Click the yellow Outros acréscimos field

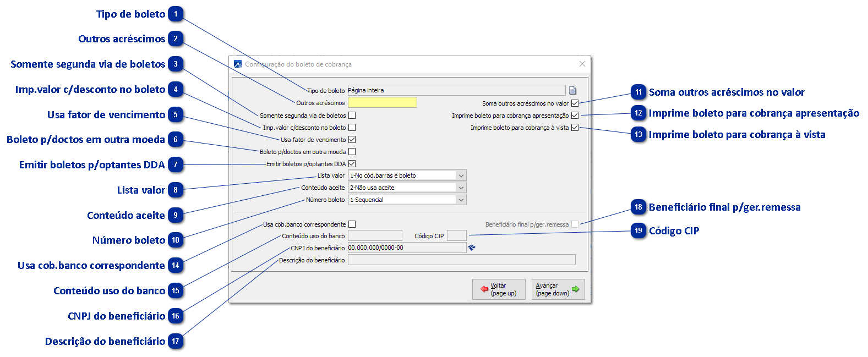point(383,102)
